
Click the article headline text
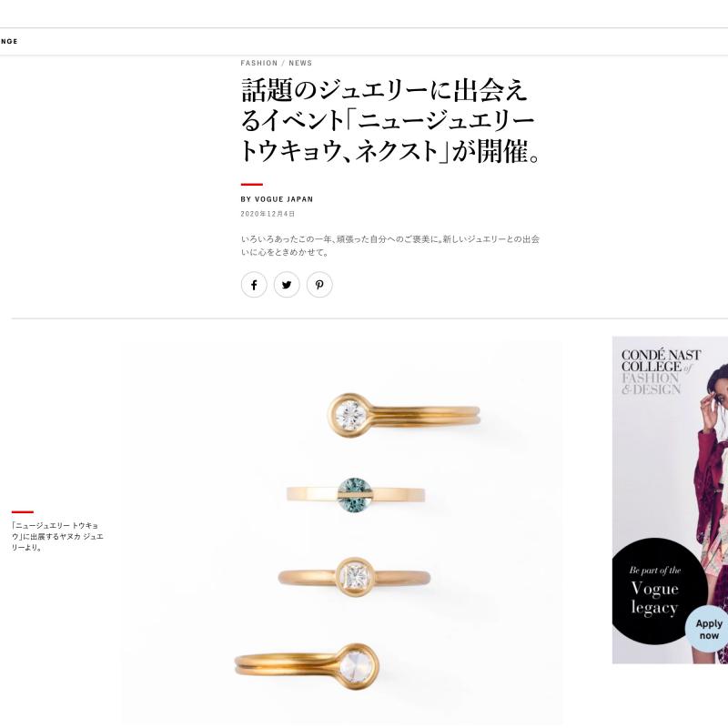(x=390, y=121)
